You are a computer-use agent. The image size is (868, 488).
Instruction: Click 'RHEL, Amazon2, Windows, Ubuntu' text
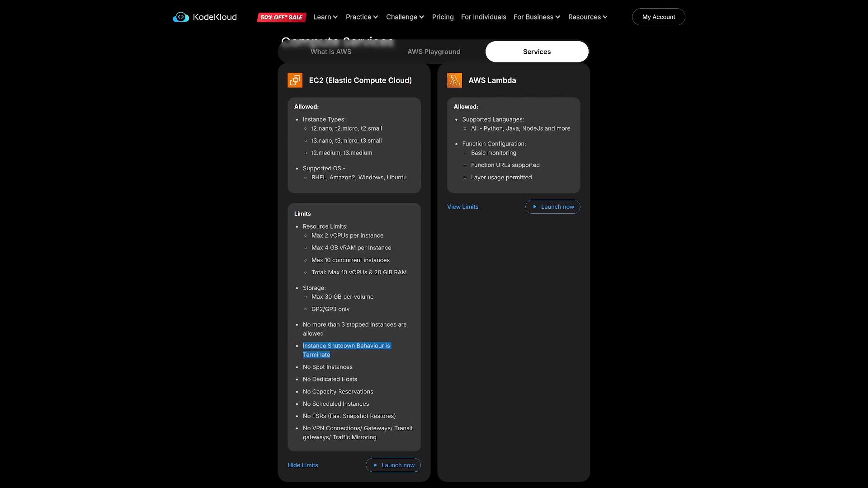pos(359,178)
